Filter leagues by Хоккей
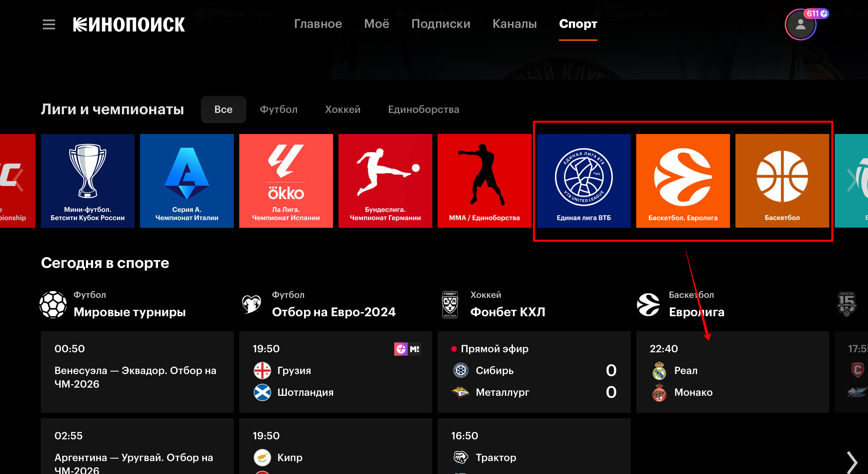Image resolution: width=868 pixels, height=474 pixels. click(343, 109)
